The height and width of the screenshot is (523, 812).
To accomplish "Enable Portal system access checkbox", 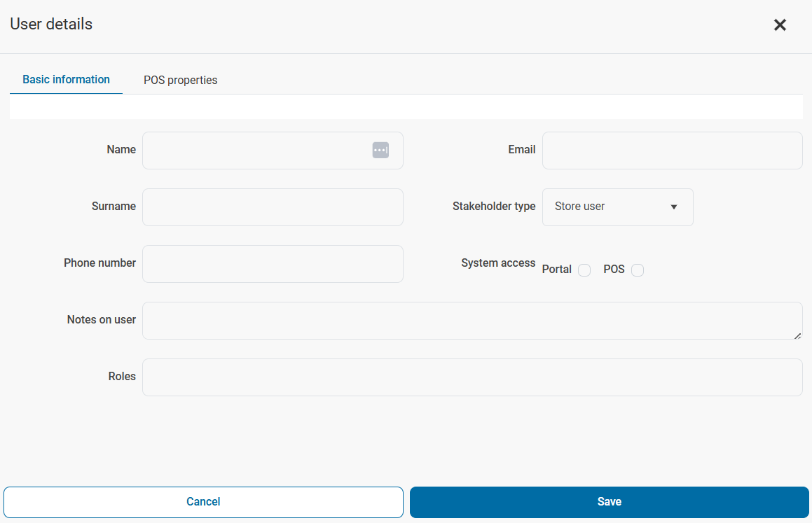I will [x=584, y=270].
